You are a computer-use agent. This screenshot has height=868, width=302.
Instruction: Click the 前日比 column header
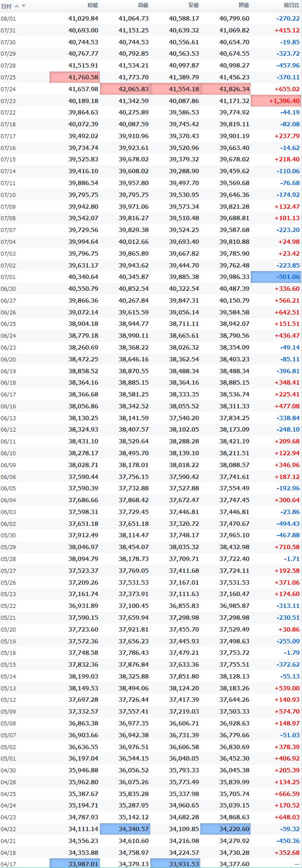click(x=292, y=6)
